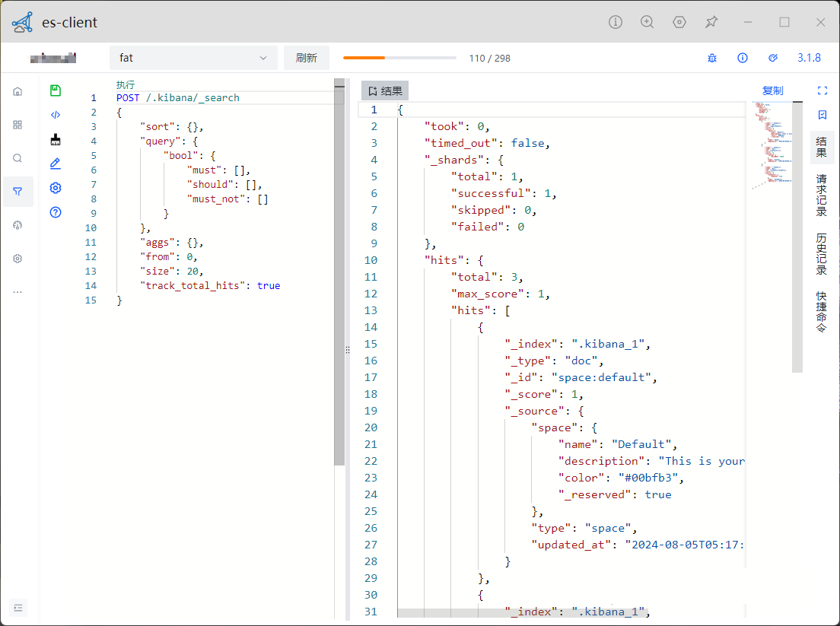Expand the sidebar with bottom-left toggle

(18, 607)
